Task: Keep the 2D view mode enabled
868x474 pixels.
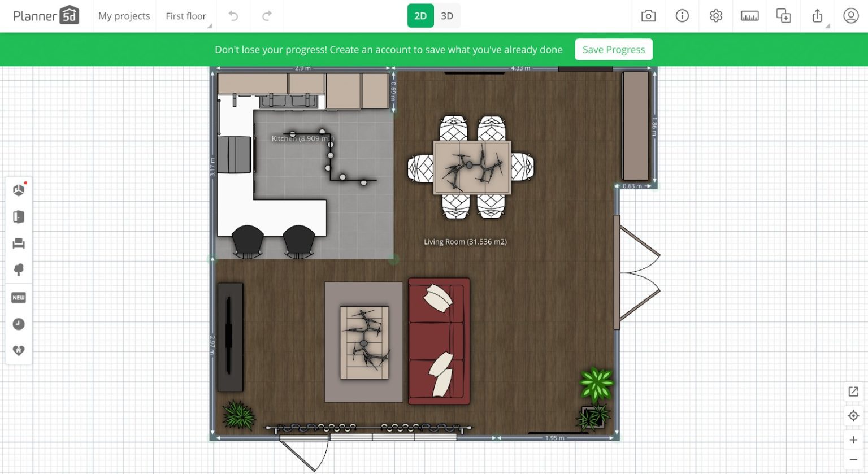Action: coord(420,16)
